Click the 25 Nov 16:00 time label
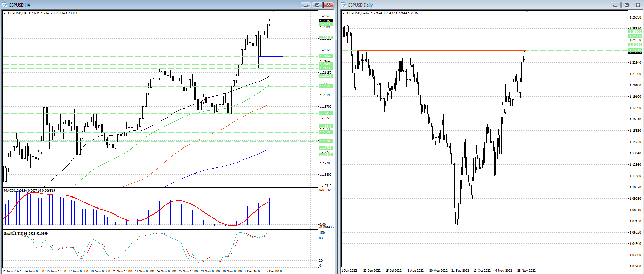 [188, 271]
